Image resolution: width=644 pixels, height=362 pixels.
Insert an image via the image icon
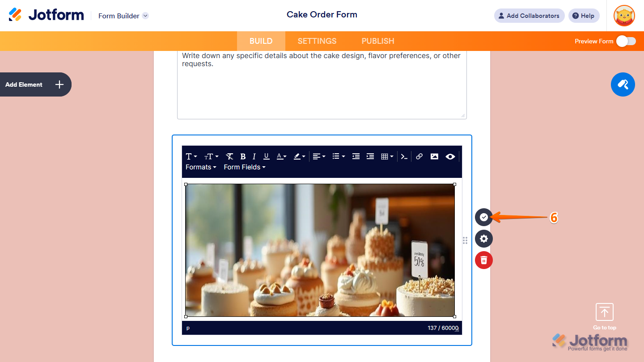tap(434, 156)
